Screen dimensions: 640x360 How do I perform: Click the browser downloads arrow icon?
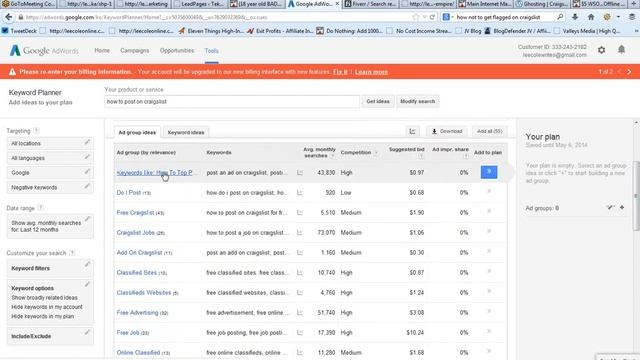[x=575, y=17]
